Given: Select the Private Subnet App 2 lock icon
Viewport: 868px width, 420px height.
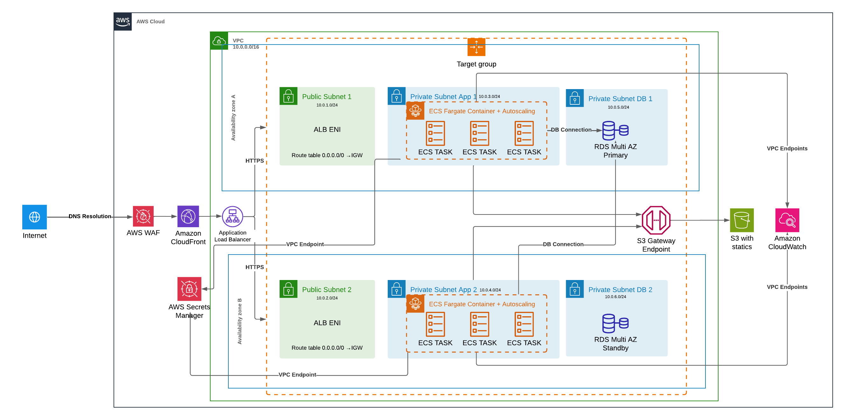Looking at the screenshot, I should pos(397,289).
